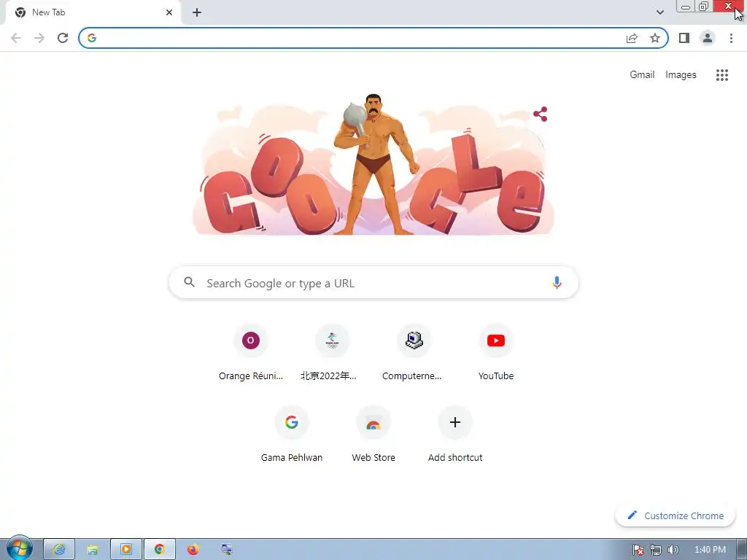Click the magnifier icon in search box

tap(189, 282)
